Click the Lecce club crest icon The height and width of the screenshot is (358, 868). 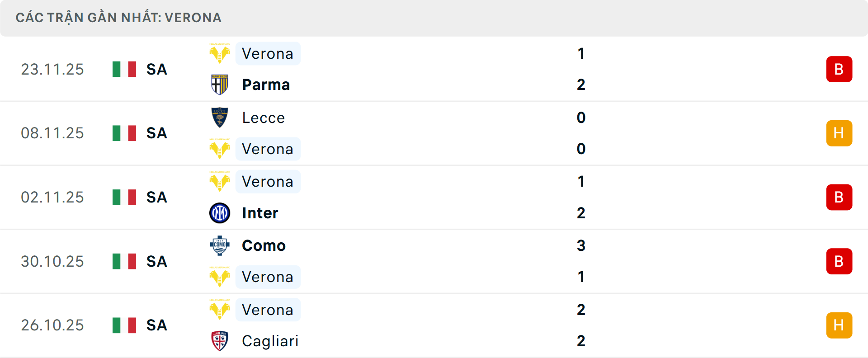[220, 118]
